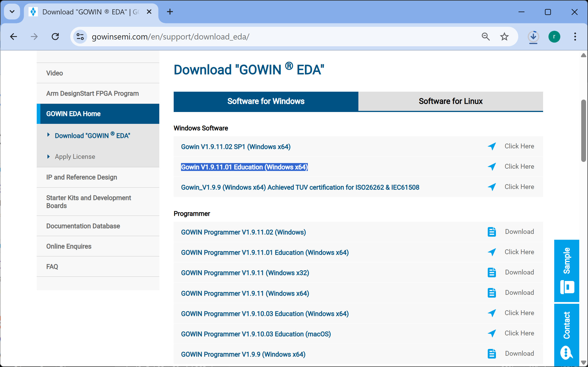Open site information icon in address bar
Viewport: 588px width, 367px height.
80,37
